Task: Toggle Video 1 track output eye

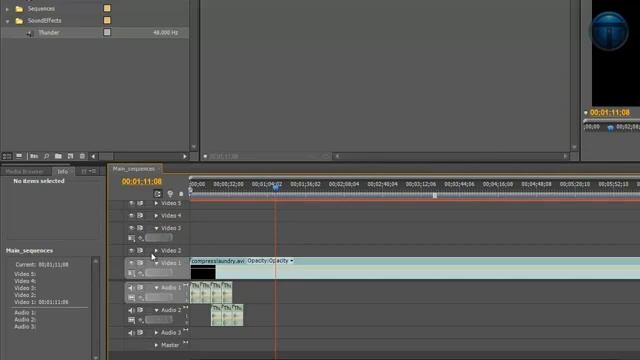Action: tap(131, 263)
